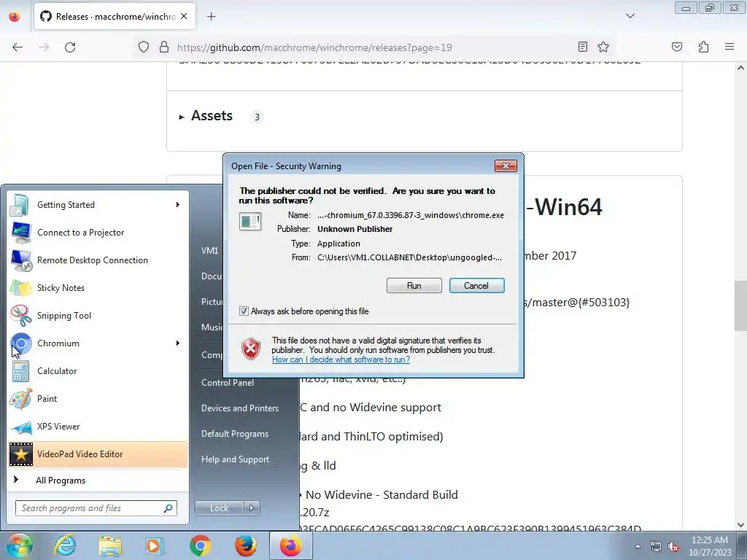List all tabs dropdown arrow
This screenshot has width=747, height=560.
click(630, 16)
